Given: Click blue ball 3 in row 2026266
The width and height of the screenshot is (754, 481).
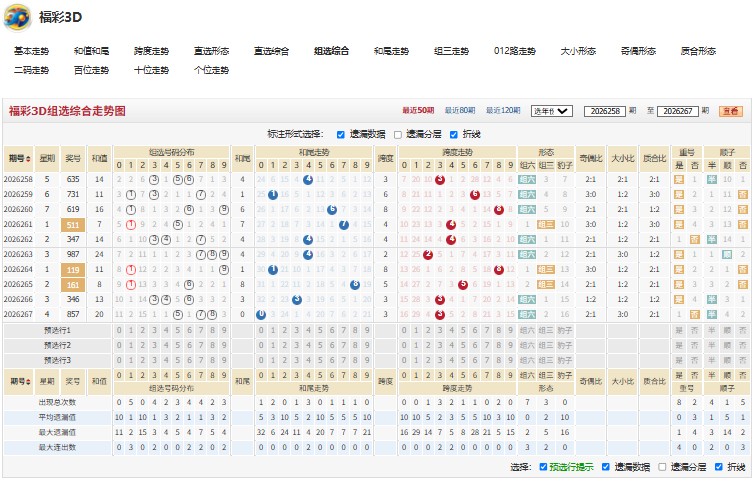Looking at the screenshot, I should [296, 299].
